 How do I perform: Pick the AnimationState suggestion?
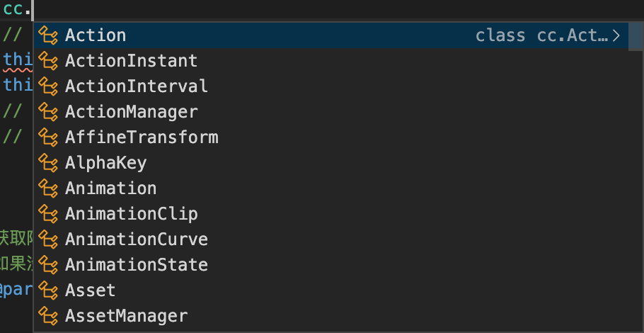click(x=136, y=265)
